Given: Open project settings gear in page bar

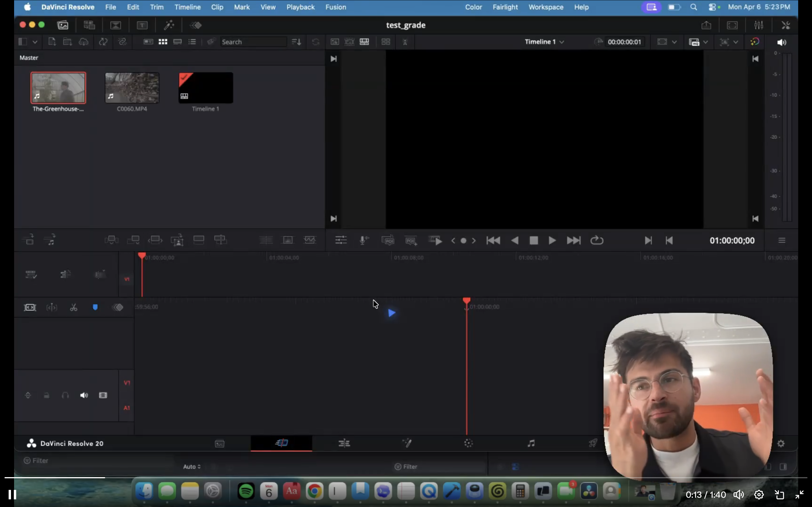Looking at the screenshot, I should (x=781, y=443).
